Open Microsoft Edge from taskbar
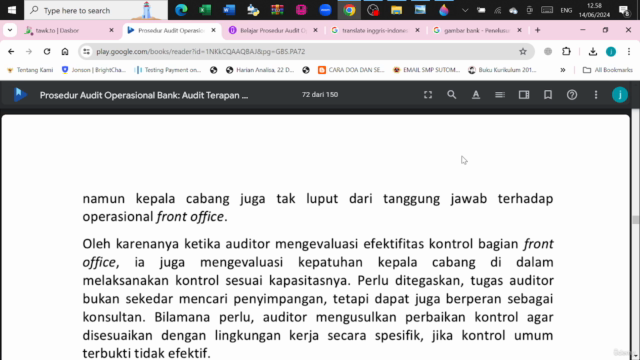This screenshot has width=640, height=360. pos(181,10)
